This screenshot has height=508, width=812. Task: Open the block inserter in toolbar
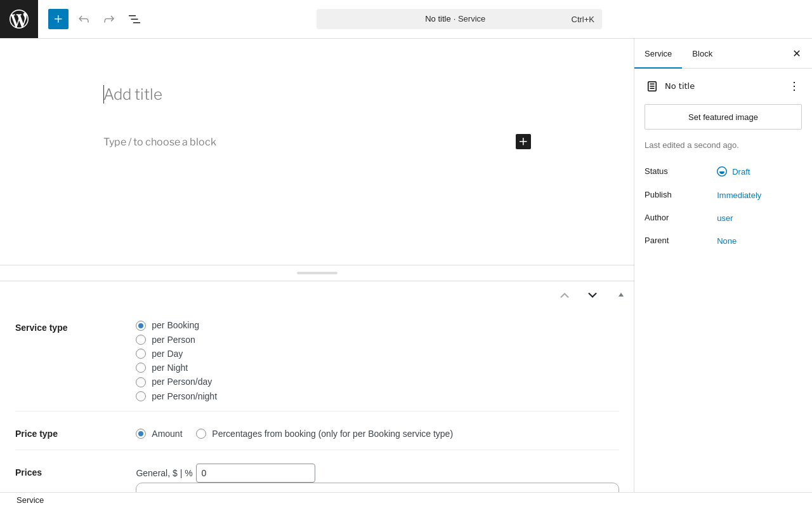pyautogui.click(x=58, y=19)
